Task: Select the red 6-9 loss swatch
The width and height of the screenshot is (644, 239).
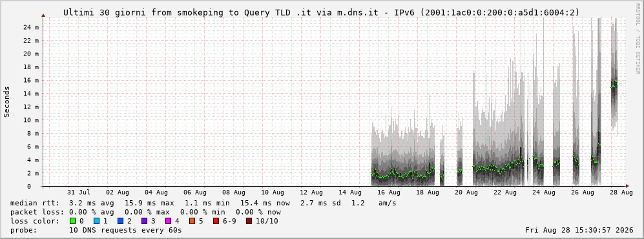Action: click(216, 221)
